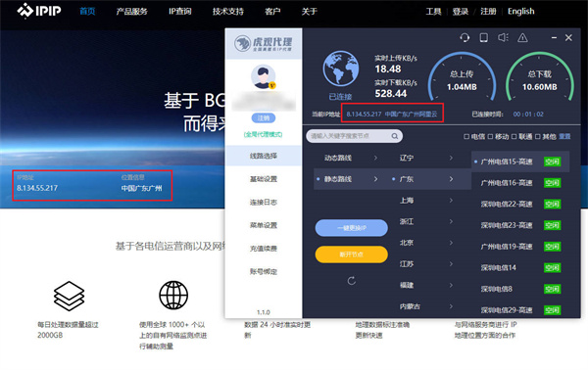This screenshot has height=370, width=588.
Task: Open 首页 in IPIP site navigation
Action: (x=87, y=12)
